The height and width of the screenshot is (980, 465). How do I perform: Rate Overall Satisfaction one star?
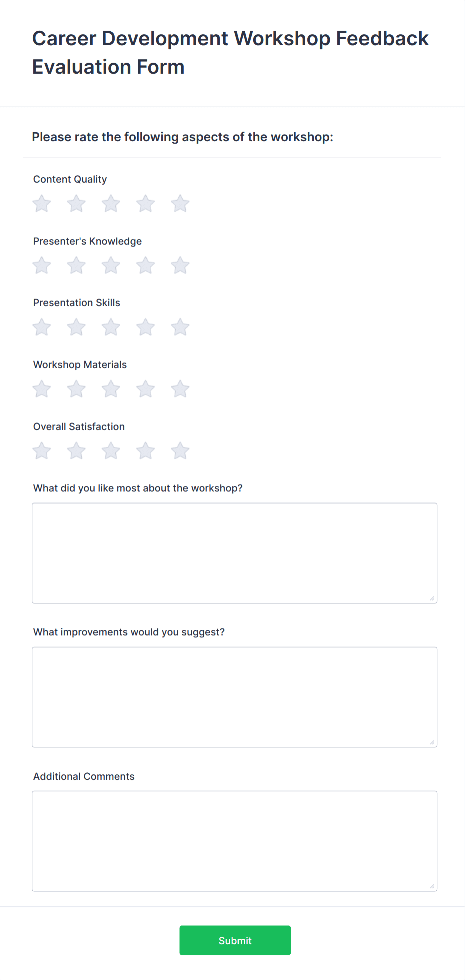click(41, 450)
